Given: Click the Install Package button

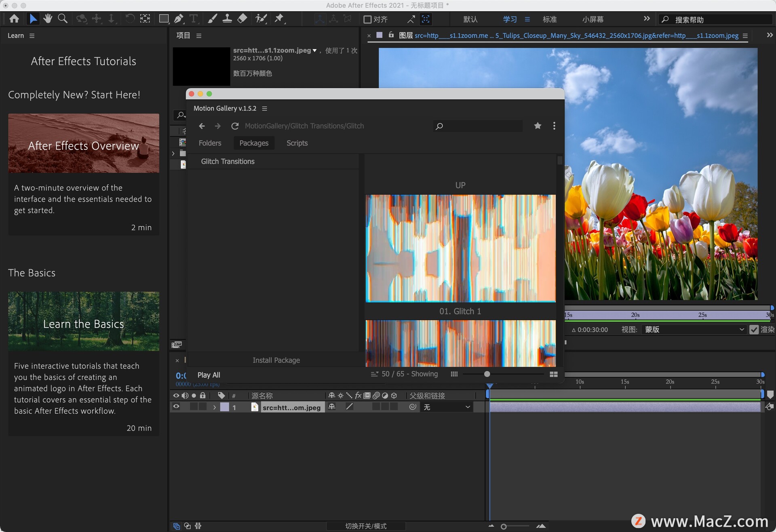Looking at the screenshot, I should [x=276, y=360].
